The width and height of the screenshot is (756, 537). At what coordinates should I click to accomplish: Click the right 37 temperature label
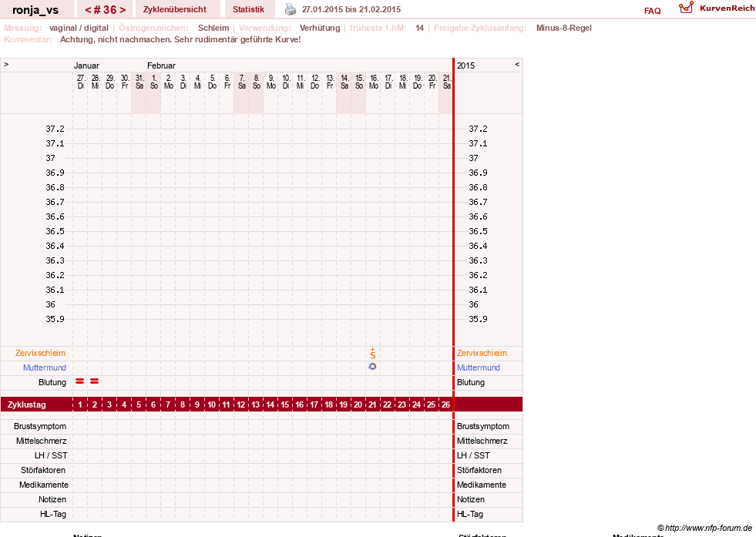473,158
